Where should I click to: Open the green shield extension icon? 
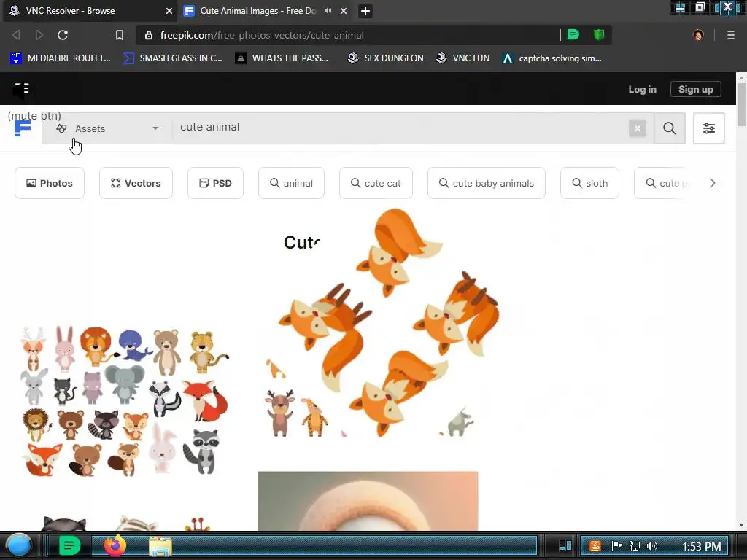click(x=599, y=34)
